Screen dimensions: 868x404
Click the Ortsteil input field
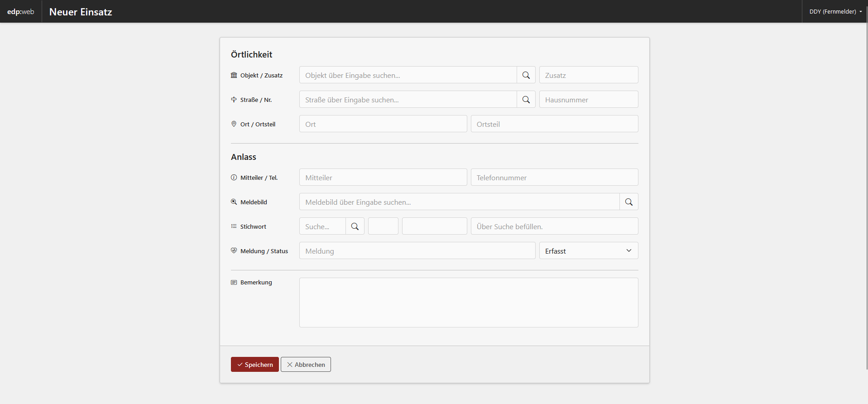pos(554,124)
